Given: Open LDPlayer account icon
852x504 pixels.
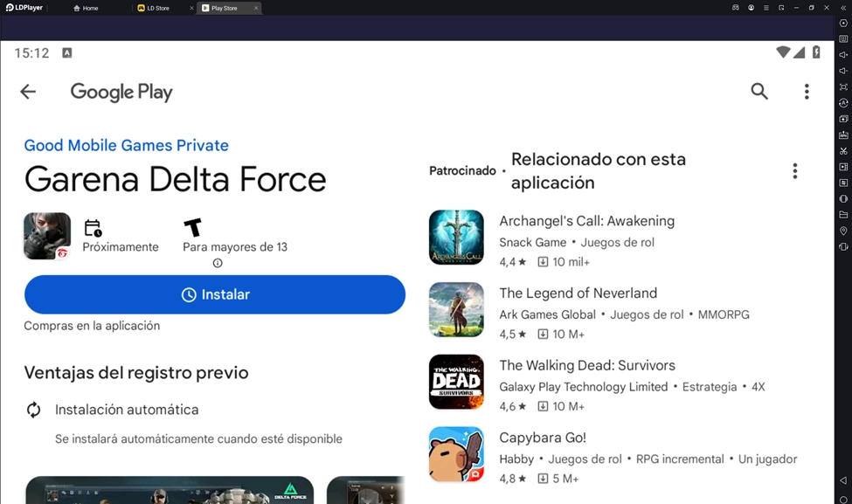Looking at the screenshot, I should (751, 8).
